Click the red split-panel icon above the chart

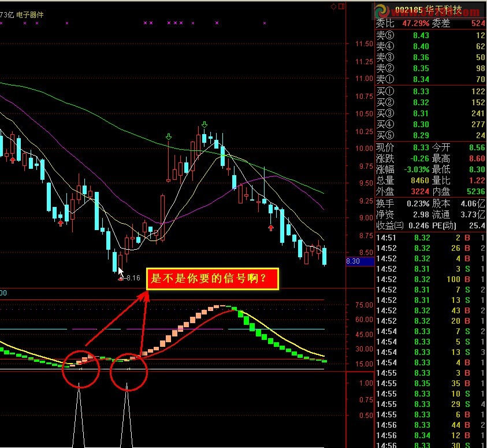coord(341,6)
